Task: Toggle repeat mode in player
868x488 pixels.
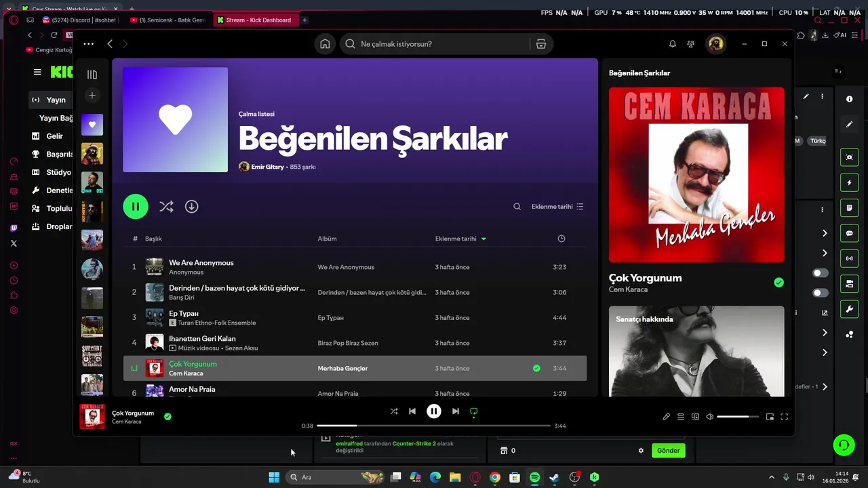Action: tap(474, 411)
